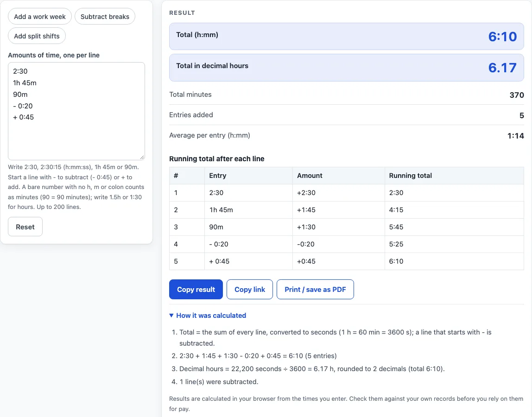The width and height of the screenshot is (532, 417).
Task: Copy the result with "Copy result"
Action: coord(196,290)
